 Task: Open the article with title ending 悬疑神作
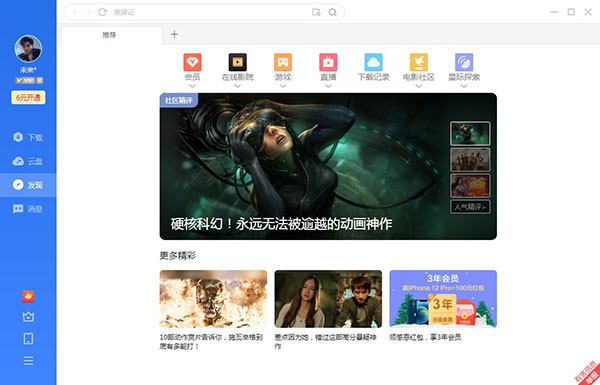[x=325, y=342]
